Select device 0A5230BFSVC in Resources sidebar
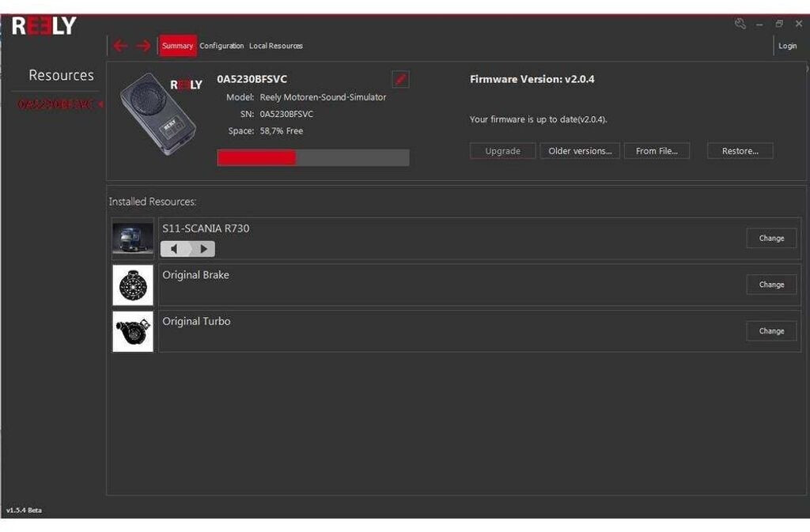This screenshot has height=532, width=810. [55, 104]
